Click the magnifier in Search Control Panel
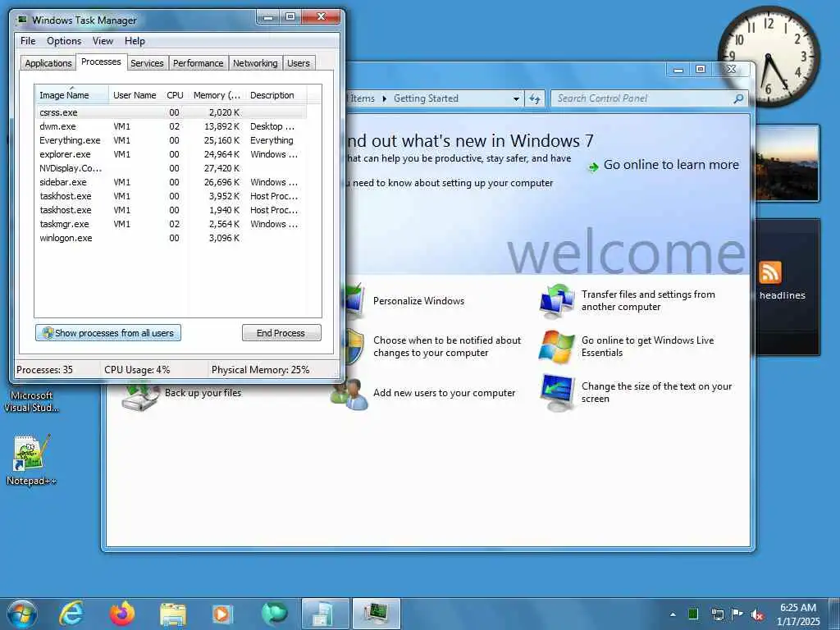The height and width of the screenshot is (630, 840). (738, 98)
